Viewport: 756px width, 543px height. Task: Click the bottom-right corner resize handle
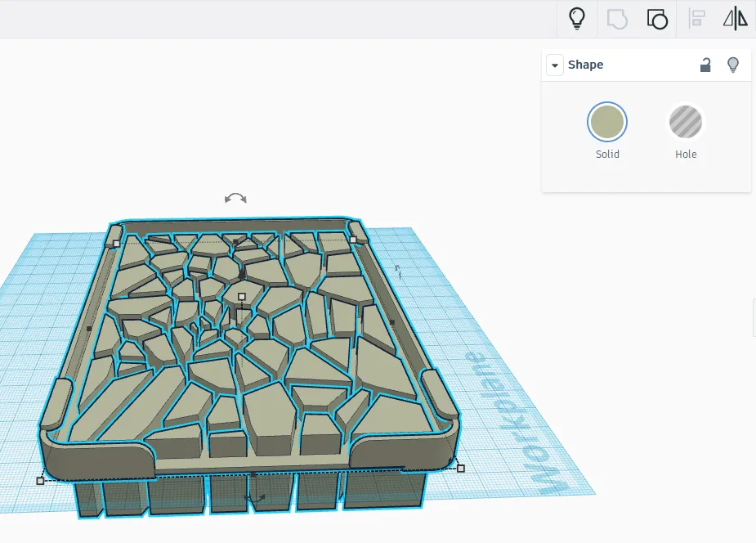(x=461, y=469)
